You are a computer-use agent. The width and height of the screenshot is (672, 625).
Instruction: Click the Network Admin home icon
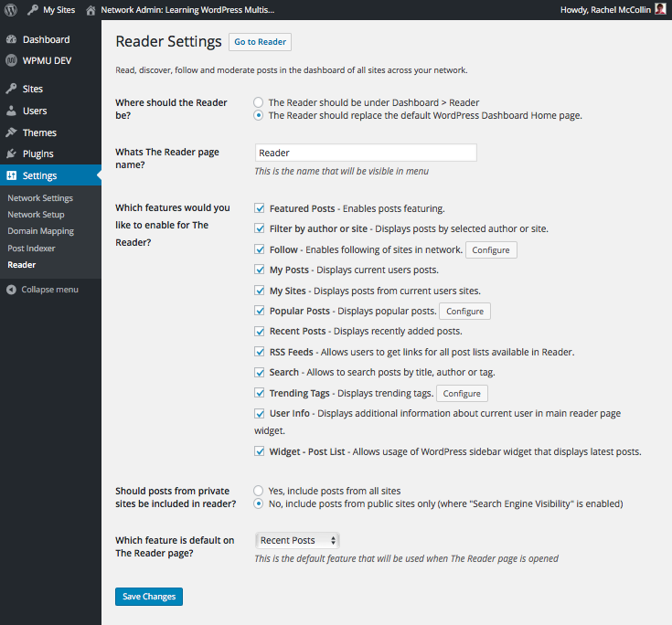[91, 10]
